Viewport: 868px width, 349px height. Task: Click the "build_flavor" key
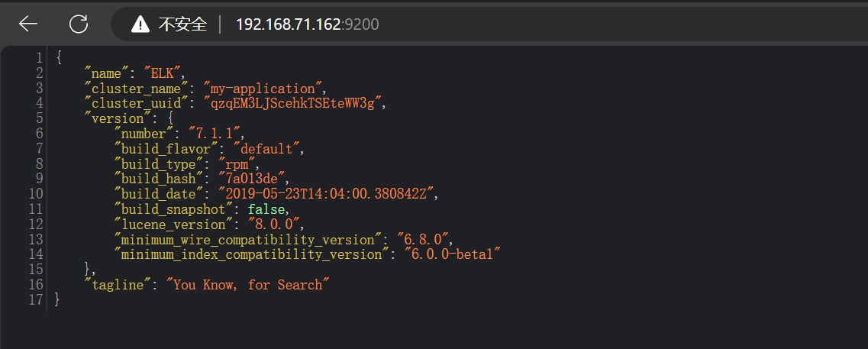click(x=168, y=148)
